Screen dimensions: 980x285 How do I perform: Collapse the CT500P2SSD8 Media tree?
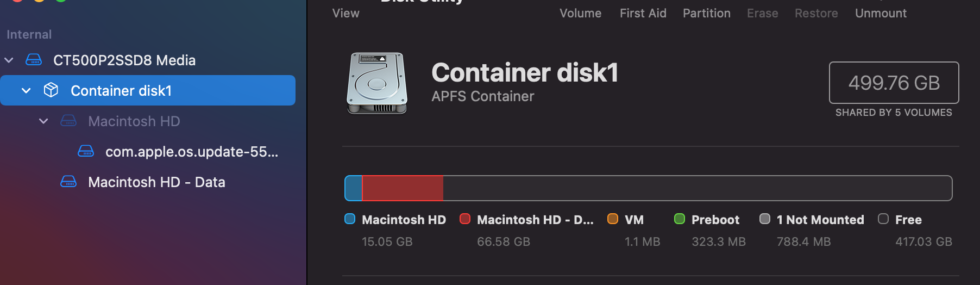point(9,60)
